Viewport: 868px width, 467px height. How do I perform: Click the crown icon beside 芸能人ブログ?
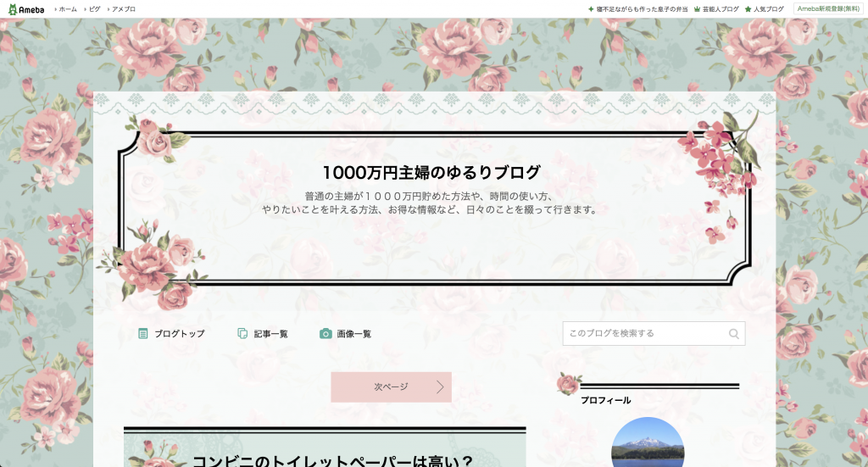[x=697, y=9]
